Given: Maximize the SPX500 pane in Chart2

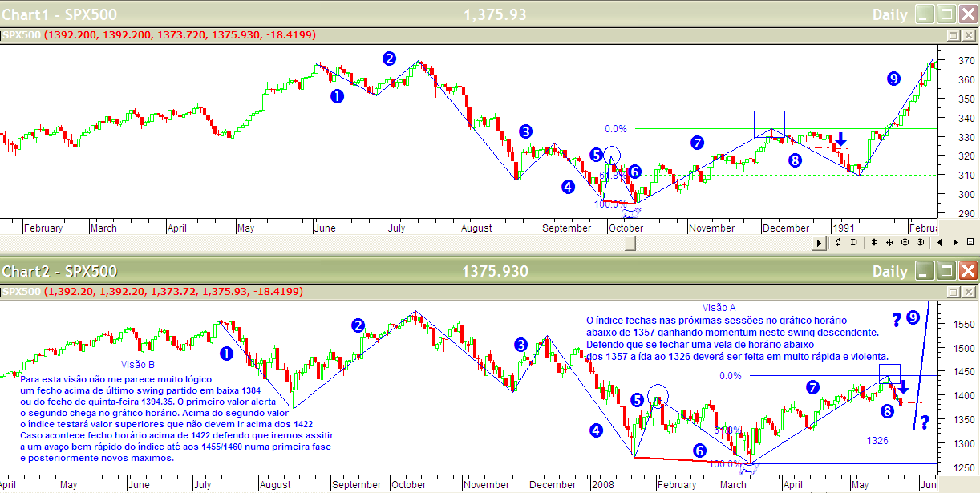Looking at the screenshot, I should tap(954, 291).
